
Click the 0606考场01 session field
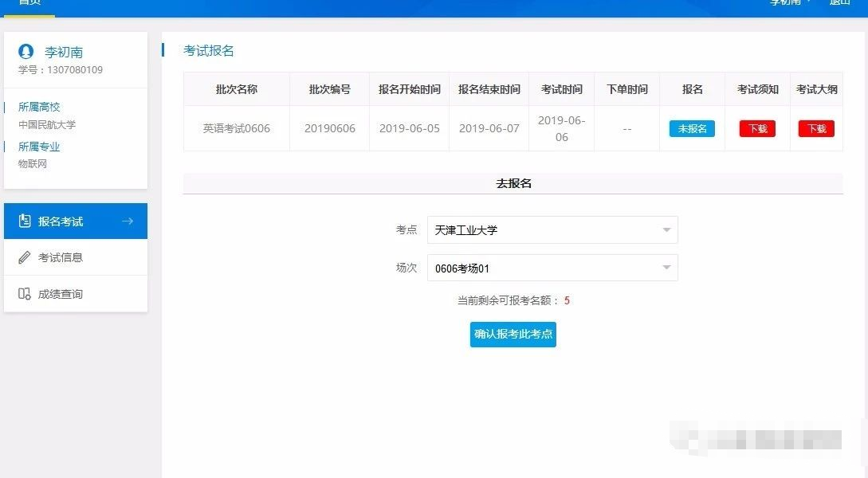pos(542,268)
